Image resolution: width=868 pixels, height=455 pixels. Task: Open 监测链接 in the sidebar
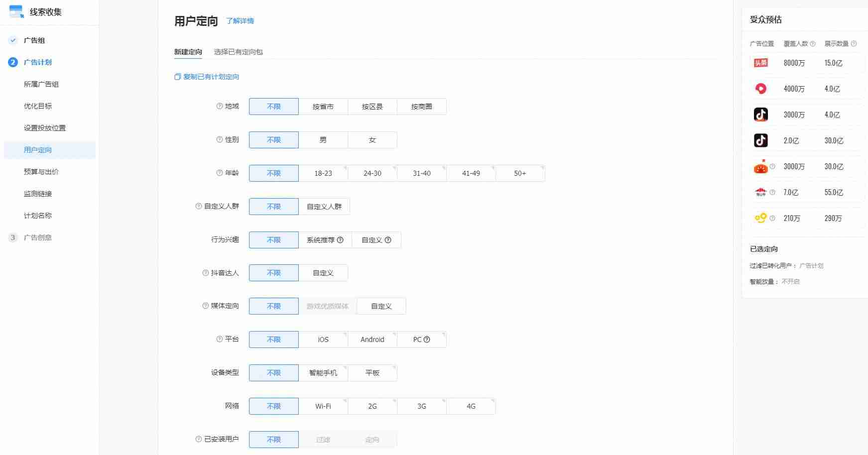(x=38, y=194)
